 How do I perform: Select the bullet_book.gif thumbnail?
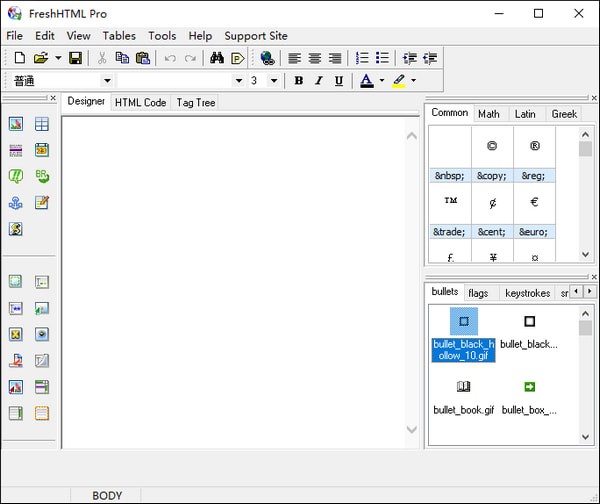pos(463,387)
